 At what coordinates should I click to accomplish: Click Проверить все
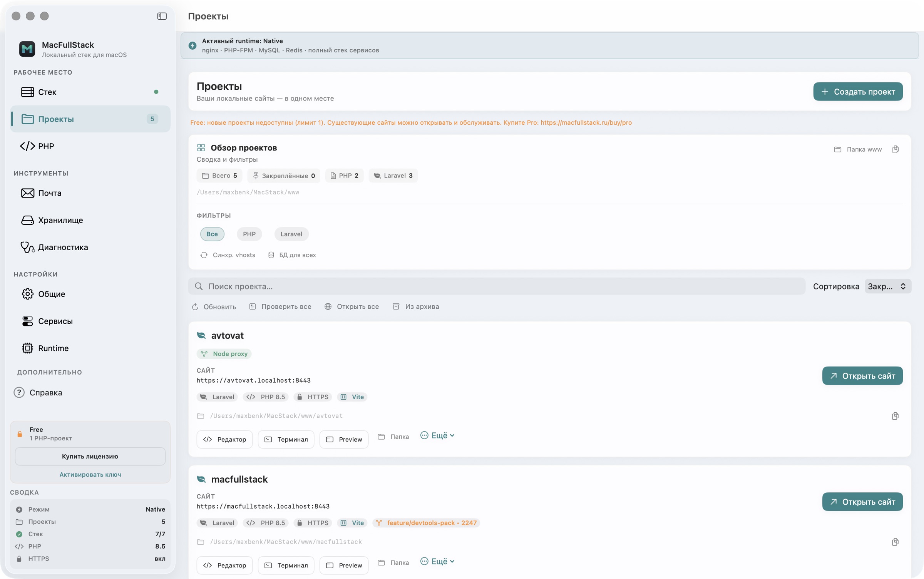coord(280,307)
